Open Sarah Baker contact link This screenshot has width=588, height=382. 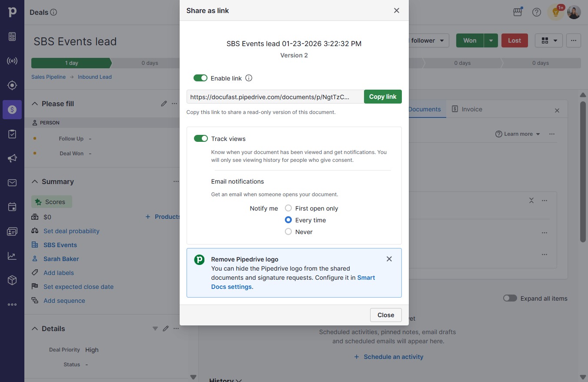point(61,259)
